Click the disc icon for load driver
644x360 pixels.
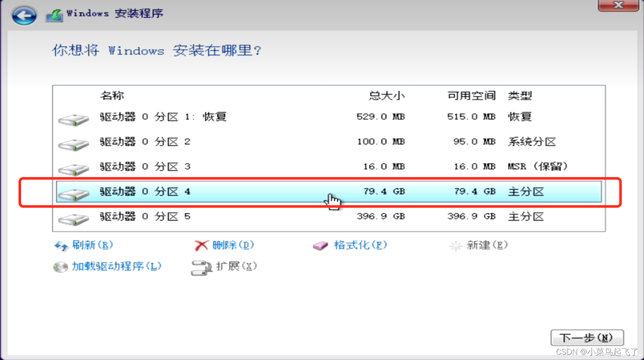coord(60,267)
